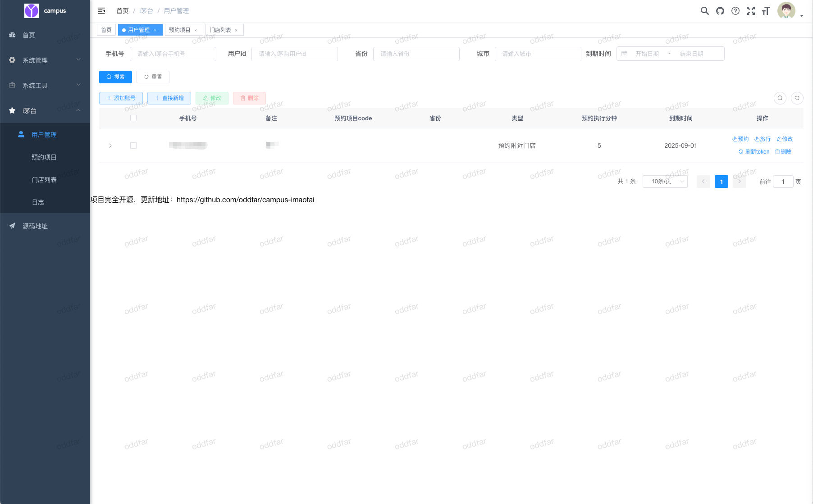Viewport: 813px width, 504px height.
Task: Focus the 前往 page number input
Action: click(x=783, y=182)
